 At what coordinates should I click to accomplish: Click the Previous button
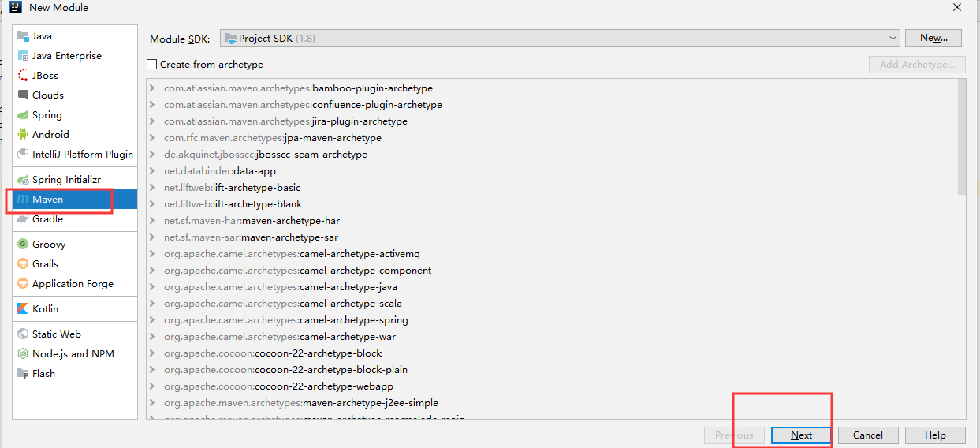coord(734,435)
